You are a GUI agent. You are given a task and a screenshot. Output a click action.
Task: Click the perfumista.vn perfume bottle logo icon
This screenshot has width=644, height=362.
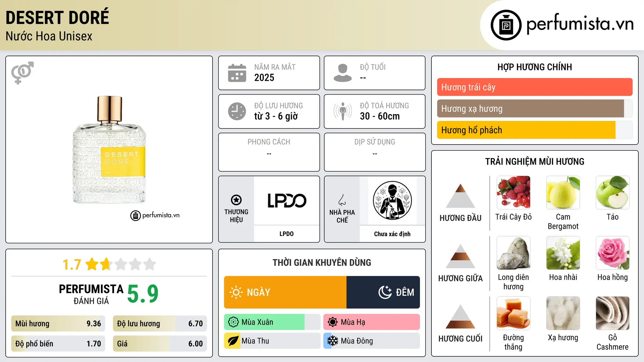(x=506, y=25)
